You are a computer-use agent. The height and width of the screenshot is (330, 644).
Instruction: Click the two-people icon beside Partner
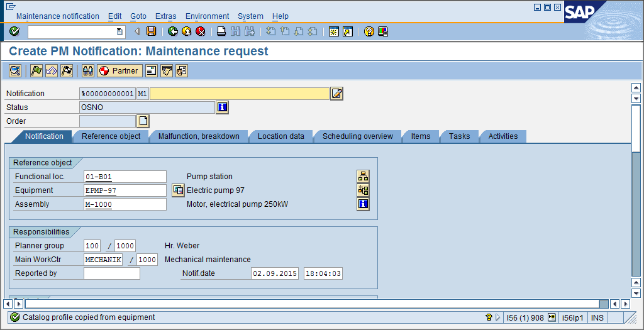(88, 70)
